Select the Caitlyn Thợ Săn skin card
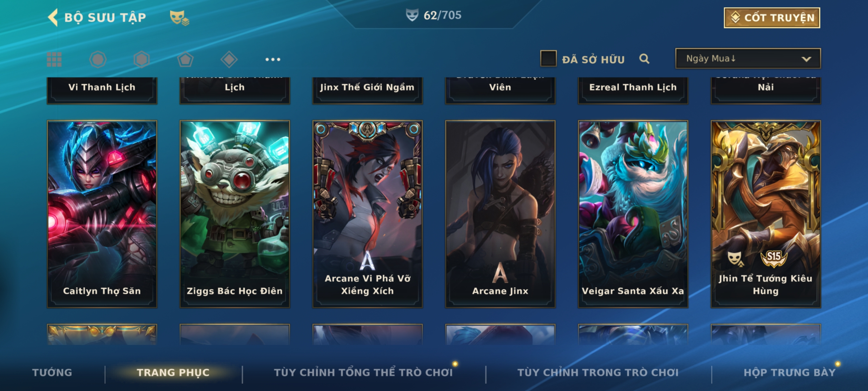This screenshot has width=868, height=391. (102, 214)
